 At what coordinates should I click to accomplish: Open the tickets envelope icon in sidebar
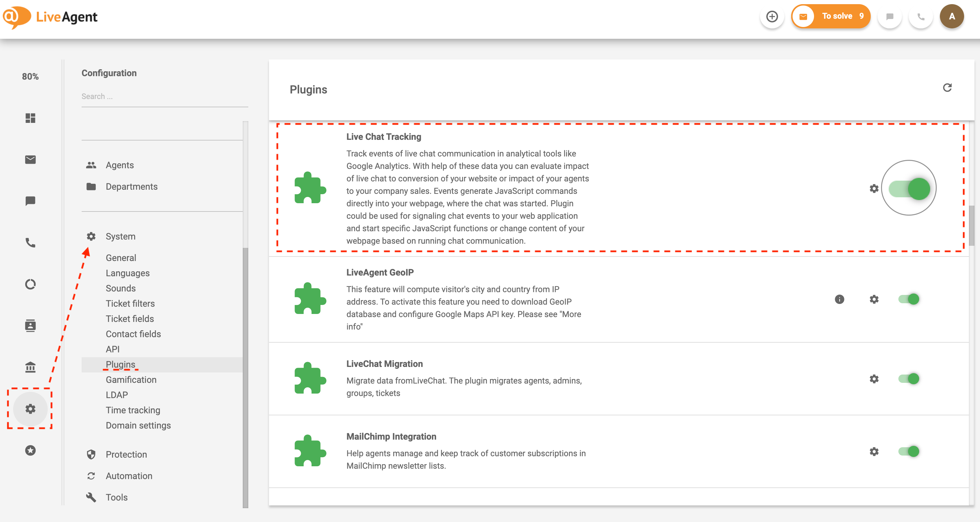pos(30,160)
